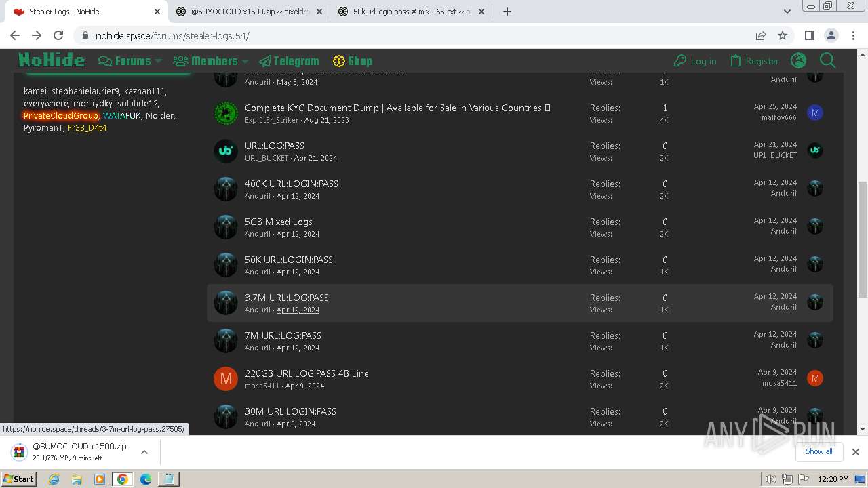Image resolution: width=868 pixels, height=488 pixels.
Task: Open the 30M URL:LOGIN:PASS thread
Action: point(290,411)
